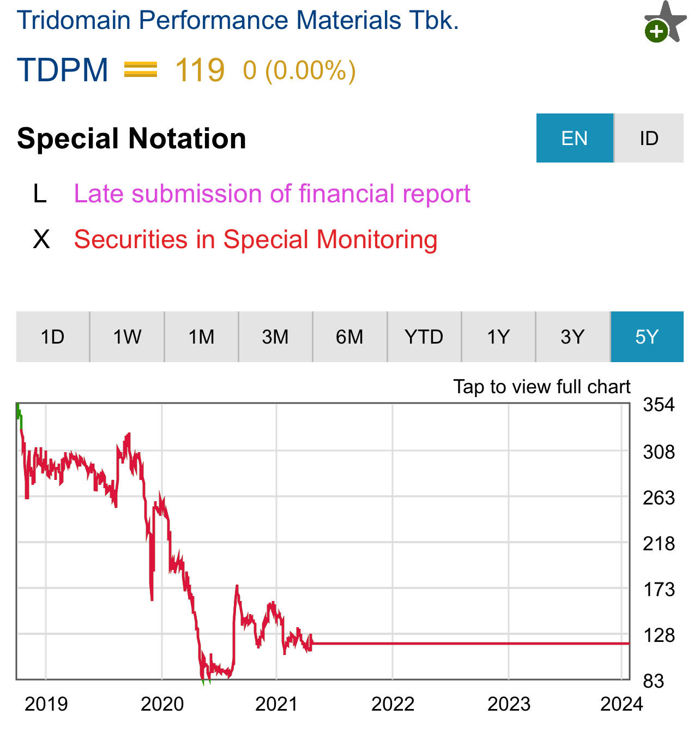This screenshot has width=700, height=751.
Task: Select the 3Y chart range tab
Action: pyautogui.click(x=572, y=337)
